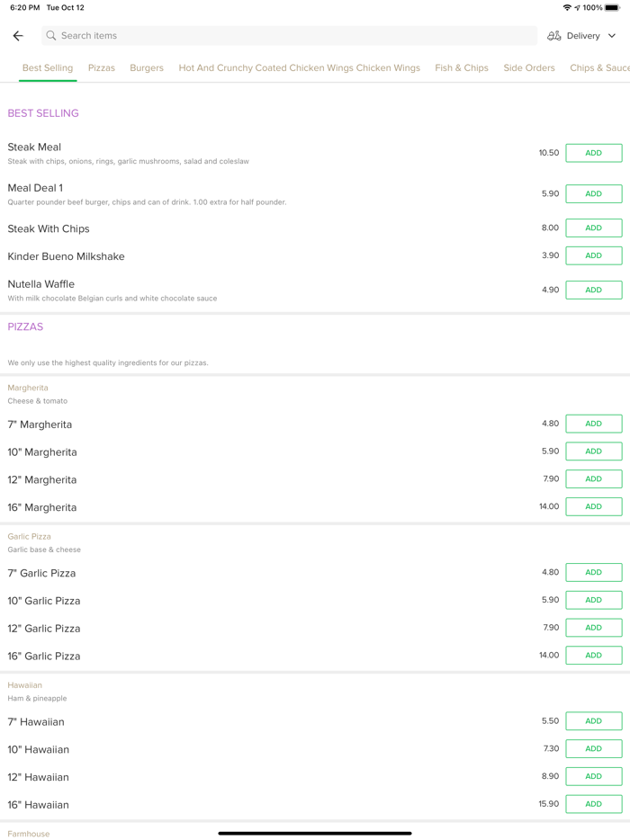
Task: Select the Hot And Crunchy Chicken Wings tab
Action: tap(299, 68)
